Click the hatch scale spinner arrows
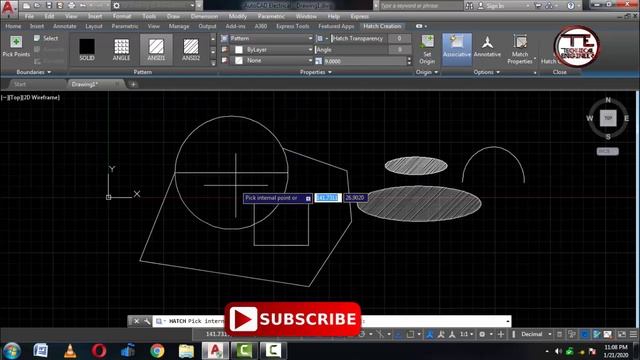This screenshot has height=360, width=640. tap(409, 61)
